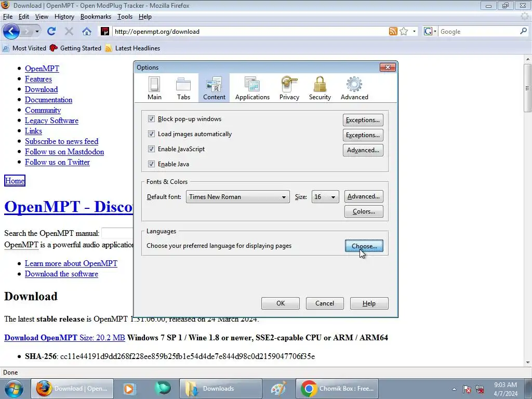Screen dimensions: 532x399
Task: Click Help button in Options dialog
Action: 369,303
